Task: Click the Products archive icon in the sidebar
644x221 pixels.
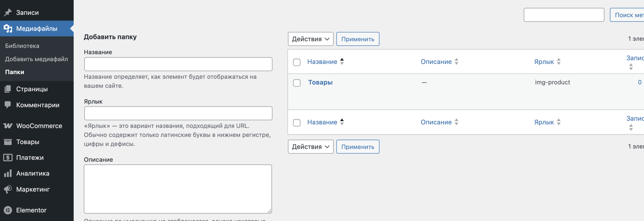Action: pyautogui.click(x=8, y=142)
